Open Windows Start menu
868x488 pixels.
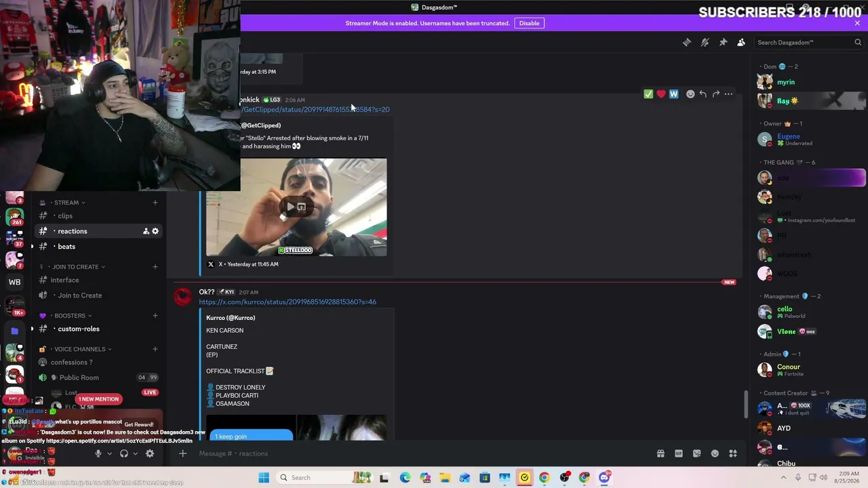point(264,477)
